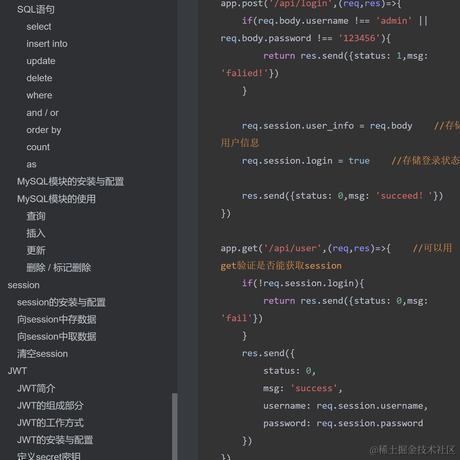Jump to the select section
This screenshot has width=460, height=460.
click(39, 27)
